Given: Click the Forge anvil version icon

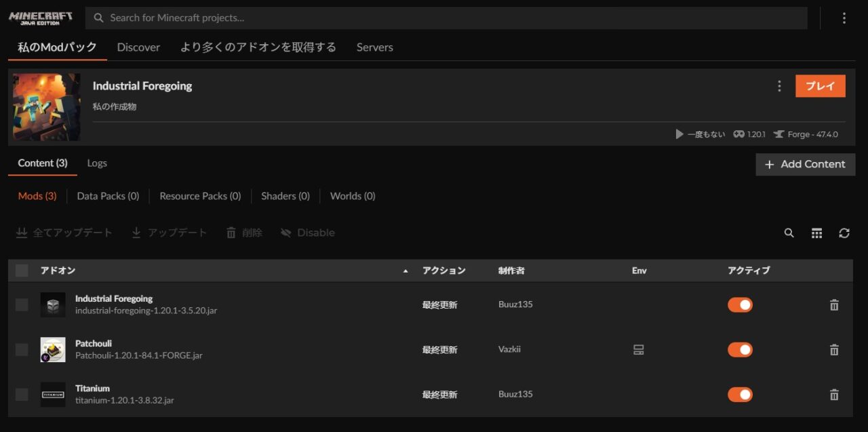Looking at the screenshot, I should tap(778, 134).
